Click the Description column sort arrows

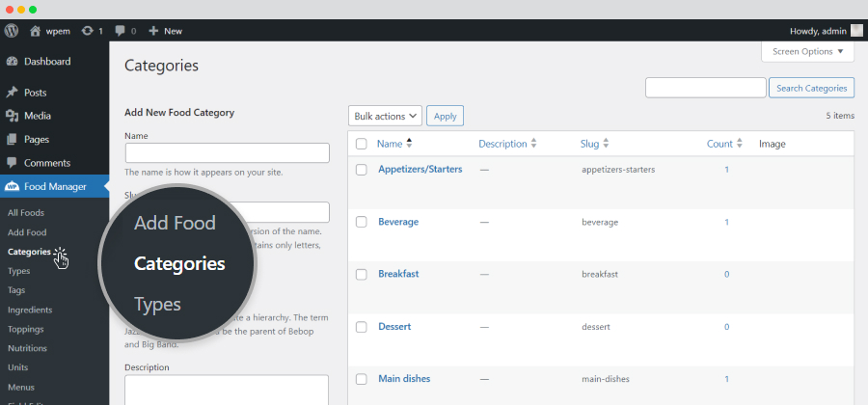pos(533,144)
